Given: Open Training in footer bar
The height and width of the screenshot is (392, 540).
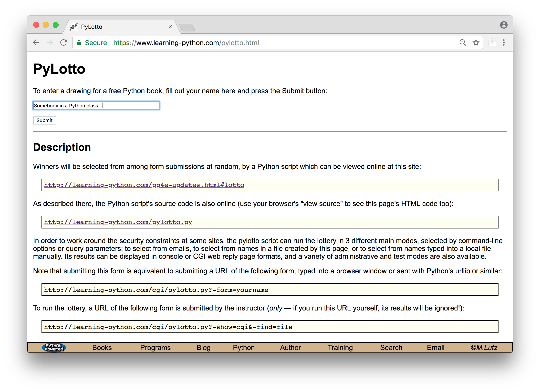Looking at the screenshot, I should pos(340,347).
